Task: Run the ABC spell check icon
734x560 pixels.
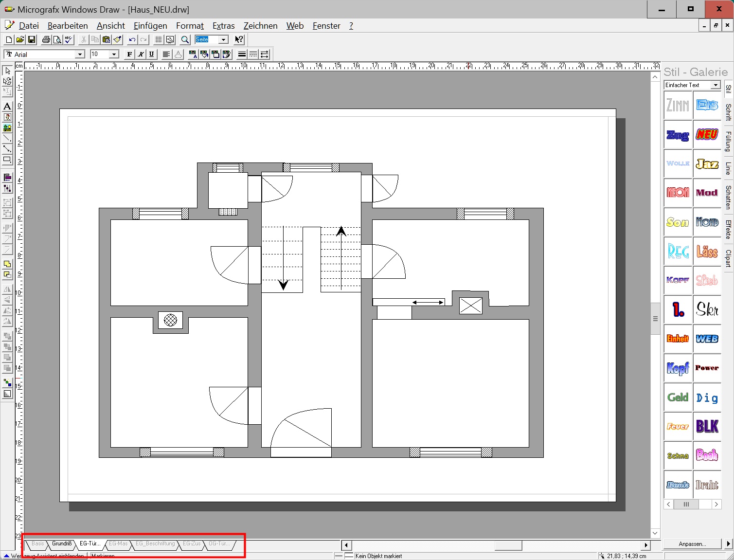Action: click(x=69, y=40)
